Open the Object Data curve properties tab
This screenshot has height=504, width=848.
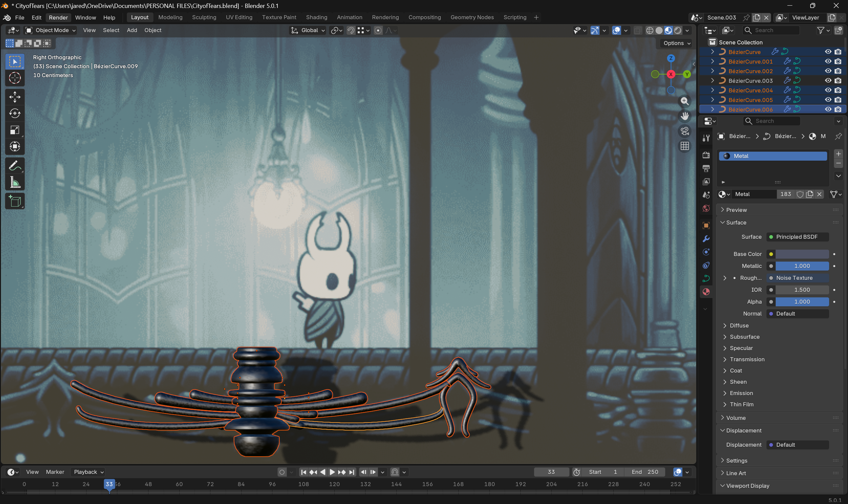(706, 278)
